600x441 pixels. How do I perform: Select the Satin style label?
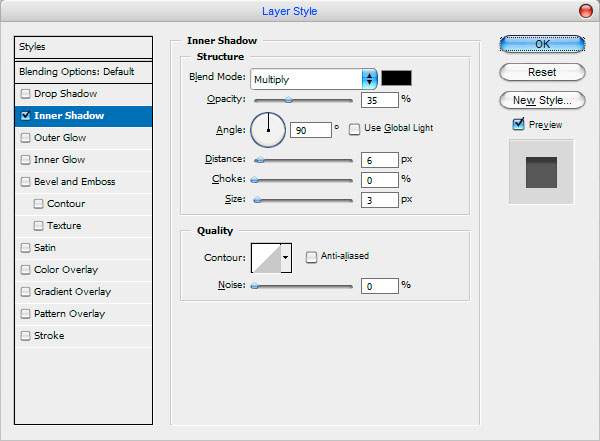point(45,248)
